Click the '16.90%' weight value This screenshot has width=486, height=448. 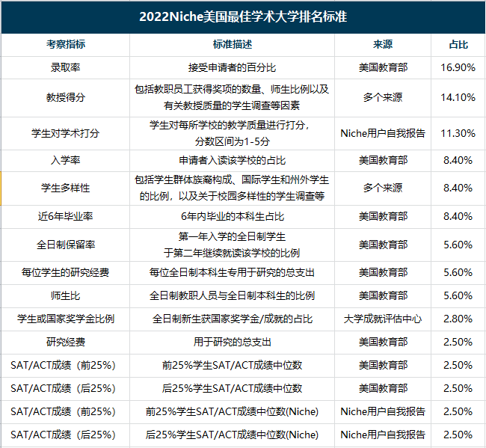point(458,67)
